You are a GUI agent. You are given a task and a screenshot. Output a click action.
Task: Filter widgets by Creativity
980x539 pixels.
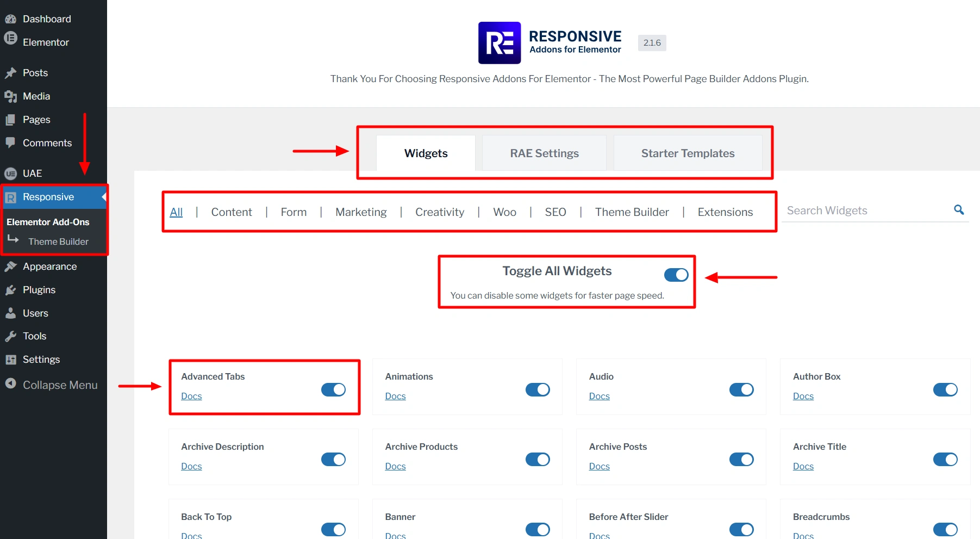click(440, 212)
